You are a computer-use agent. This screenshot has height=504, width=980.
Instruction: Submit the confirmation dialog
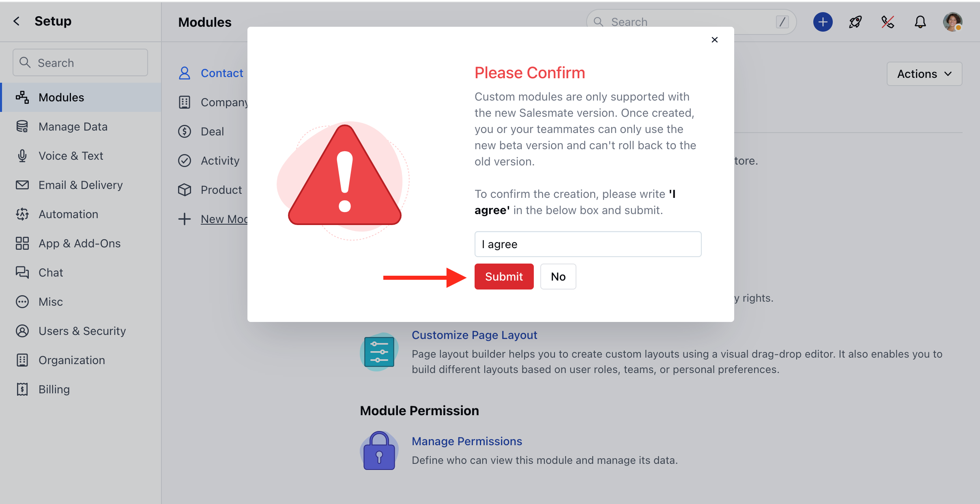coord(504,277)
